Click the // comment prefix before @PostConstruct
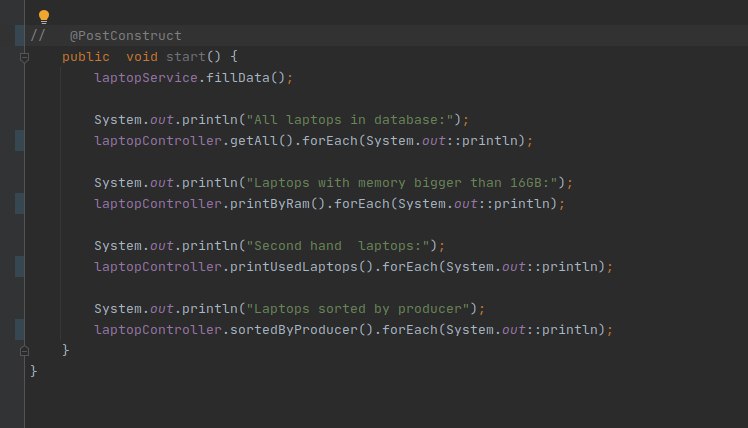This screenshot has width=748, height=428. [38, 36]
